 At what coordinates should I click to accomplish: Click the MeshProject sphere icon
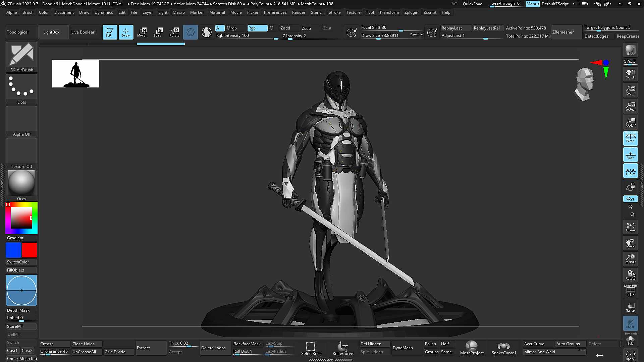tap(472, 348)
